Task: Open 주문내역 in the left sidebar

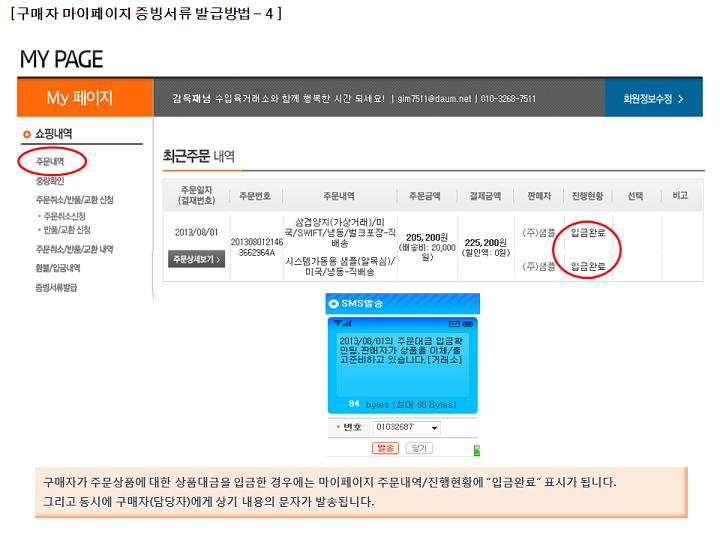Action: (50, 161)
